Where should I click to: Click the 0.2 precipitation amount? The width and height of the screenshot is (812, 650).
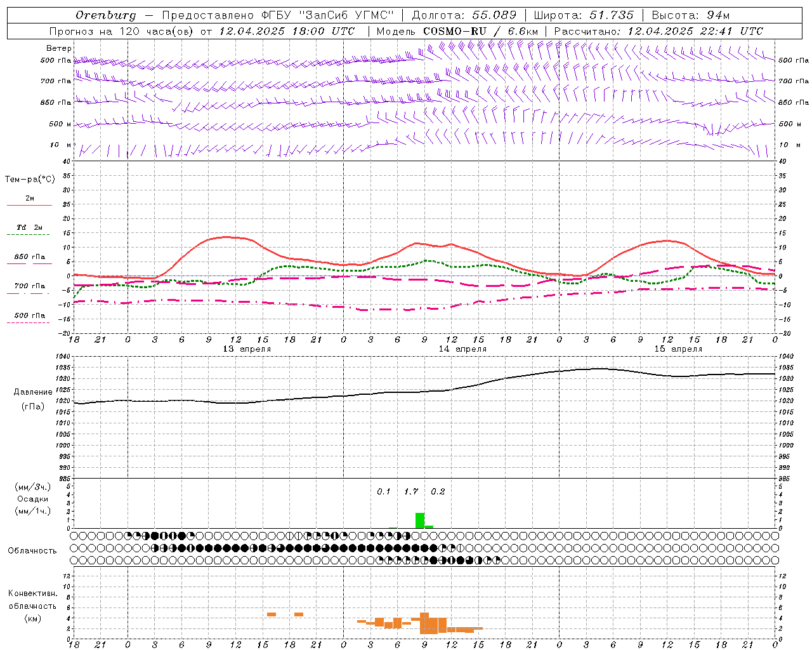tap(438, 492)
